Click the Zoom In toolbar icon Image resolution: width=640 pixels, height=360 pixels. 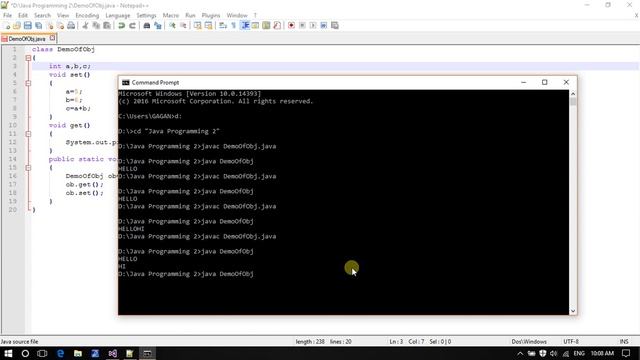(172, 25)
